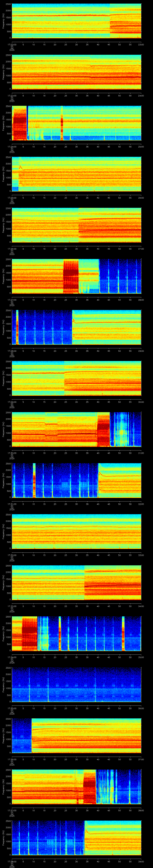Click the spectrogram panel starting at 17:22:00
The height and width of the screenshot is (868, 153).
(76, 21)
